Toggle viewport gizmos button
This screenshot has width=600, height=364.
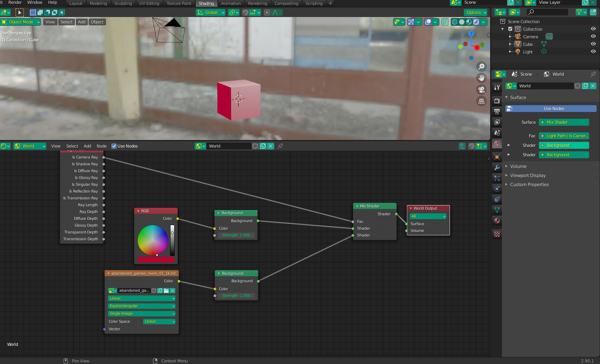tap(411, 22)
